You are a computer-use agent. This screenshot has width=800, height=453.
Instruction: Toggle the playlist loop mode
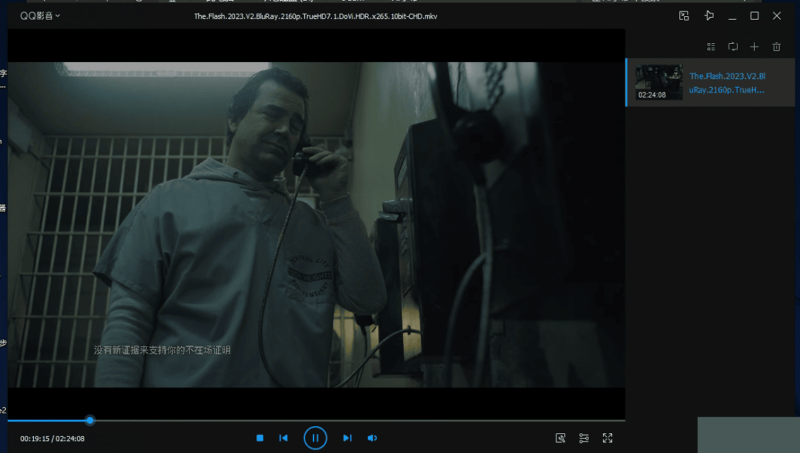(x=733, y=46)
